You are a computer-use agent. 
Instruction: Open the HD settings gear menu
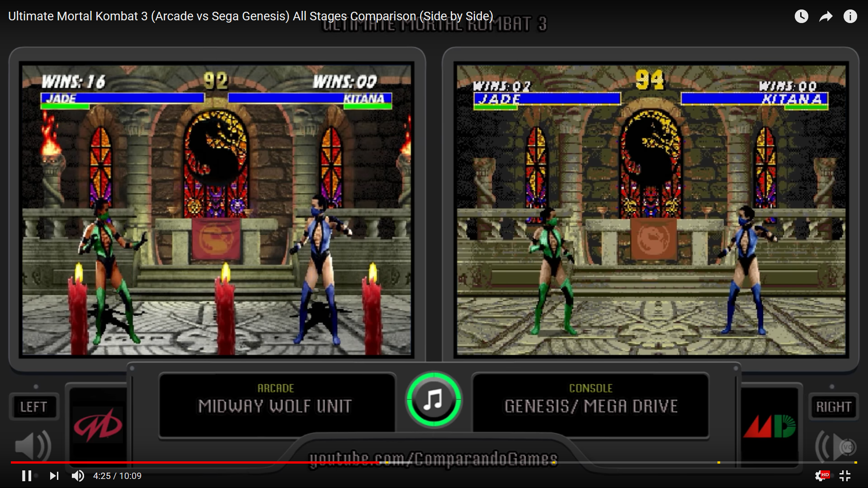pos(821,476)
